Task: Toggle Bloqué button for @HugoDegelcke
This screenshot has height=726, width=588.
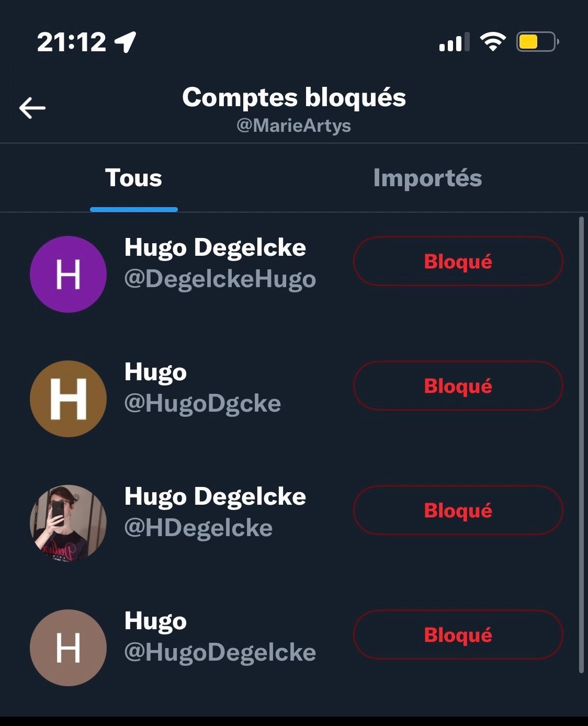Action: click(x=458, y=634)
